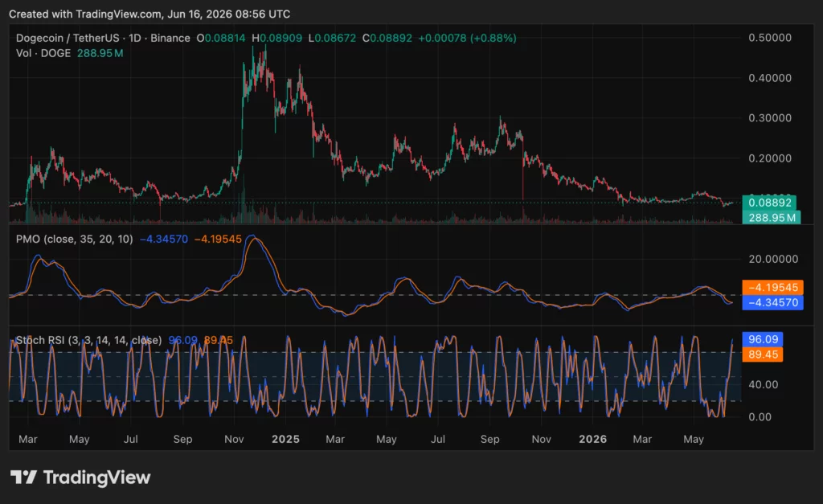
Task: Click the Mar label right after 2025
Action: [335, 439]
